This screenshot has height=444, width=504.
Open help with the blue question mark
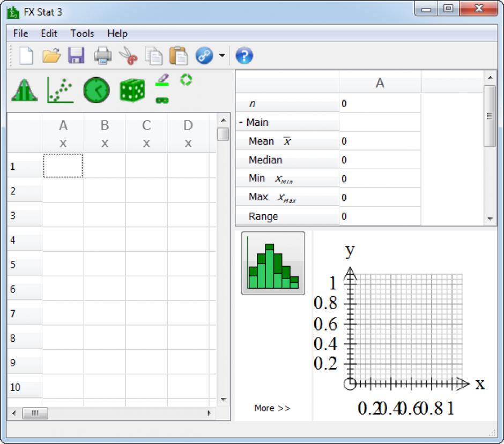pyautogui.click(x=244, y=55)
